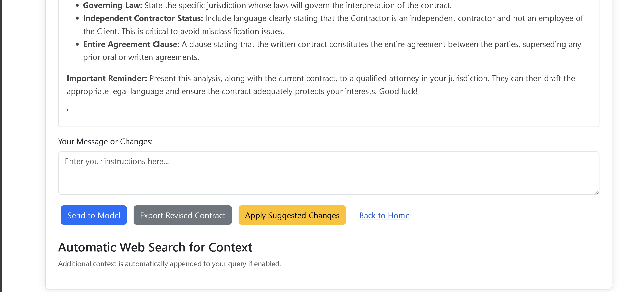Select the 'Independent Contractor Status:' bold text
The height and width of the screenshot is (292, 644).
click(x=143, y=18)
